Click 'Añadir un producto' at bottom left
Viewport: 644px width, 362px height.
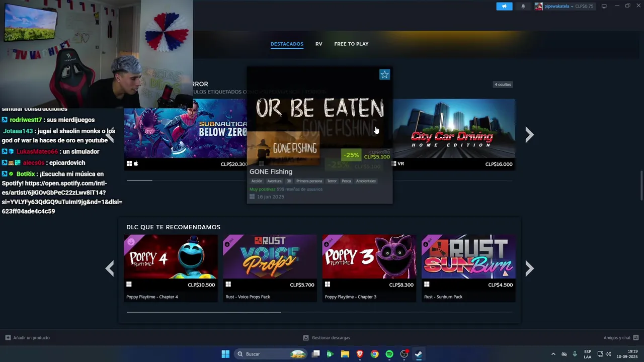28,338
